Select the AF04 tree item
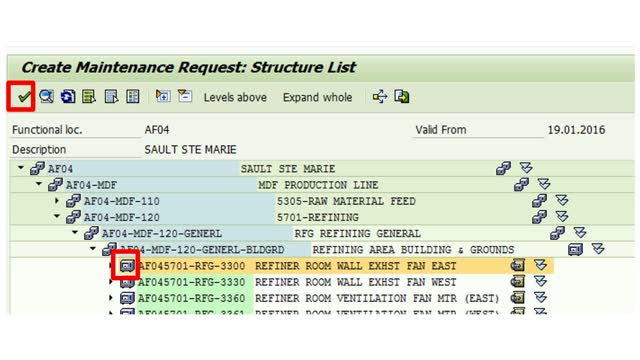This screenshot has height=360, width=640. click(60, 169)
